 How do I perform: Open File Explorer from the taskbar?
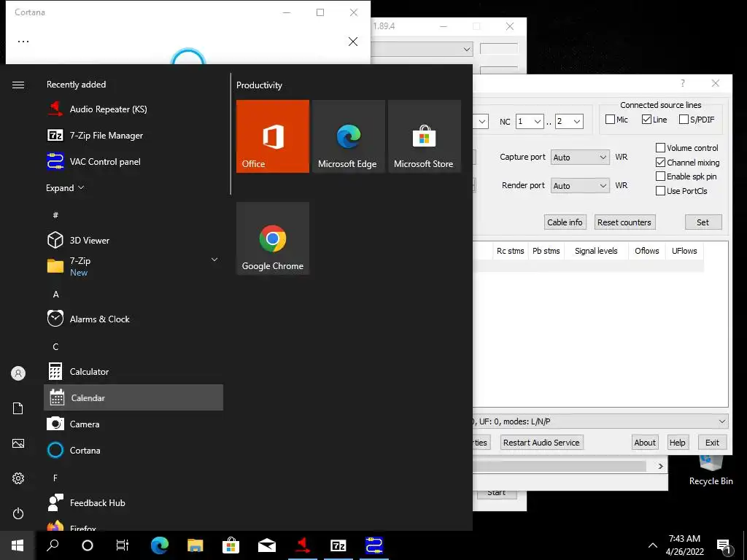click(196, 545)
